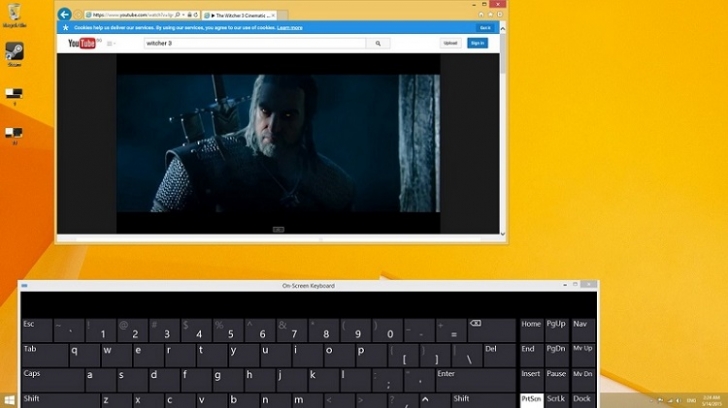Tap the PgUp key
The width and height of the screenshot is (728, 408).
point(556,330)
